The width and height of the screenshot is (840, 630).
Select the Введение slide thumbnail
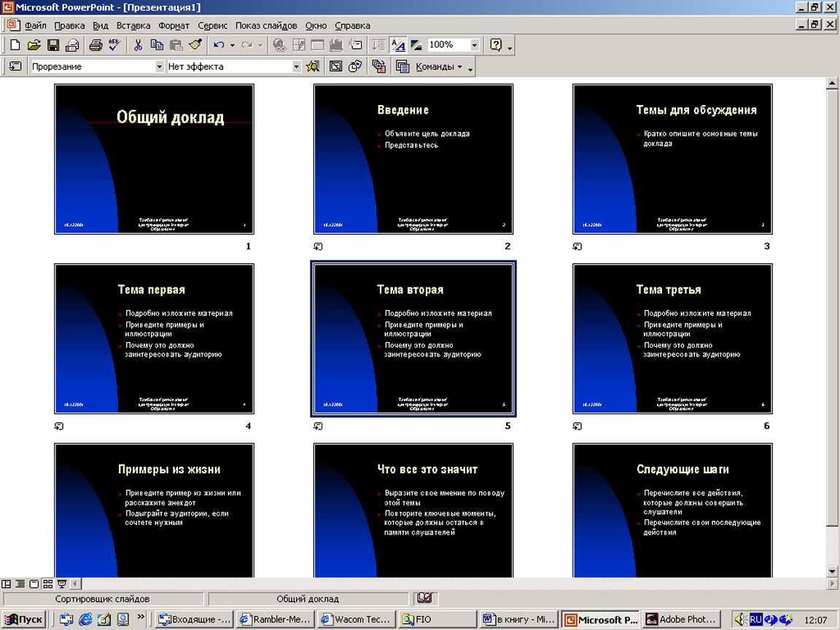pos(413,159)
